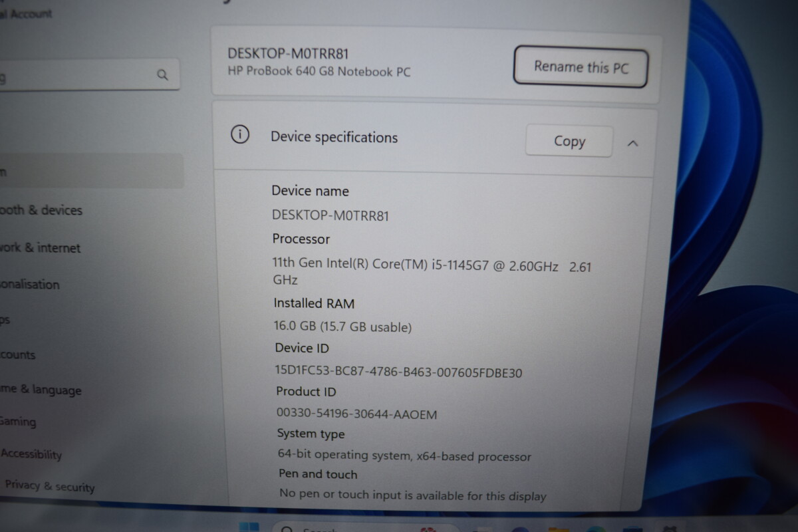
Task: Click the HP ProBook 640 G8 Notebook PC text
Action: 319,71
